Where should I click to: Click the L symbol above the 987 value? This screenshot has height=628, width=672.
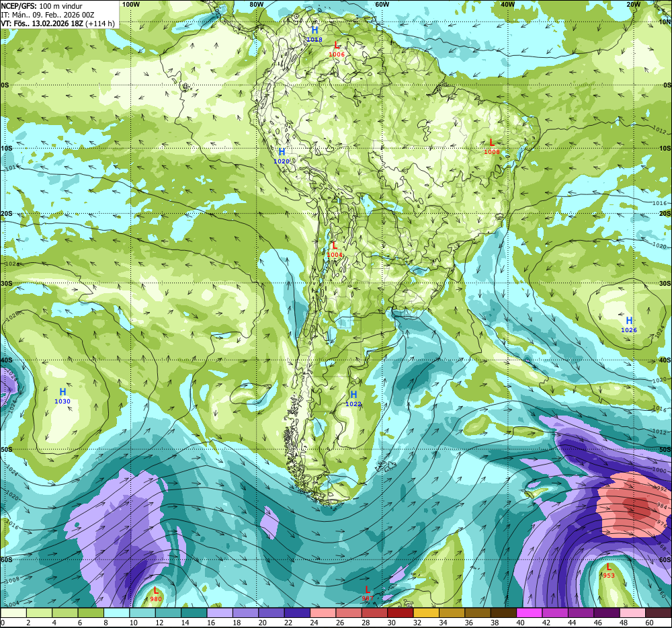point(368,590)
